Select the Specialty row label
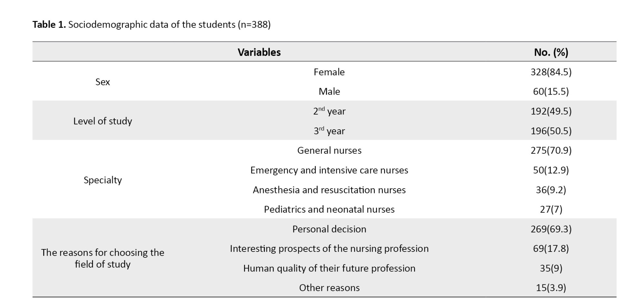 click(x=102, y=180)
